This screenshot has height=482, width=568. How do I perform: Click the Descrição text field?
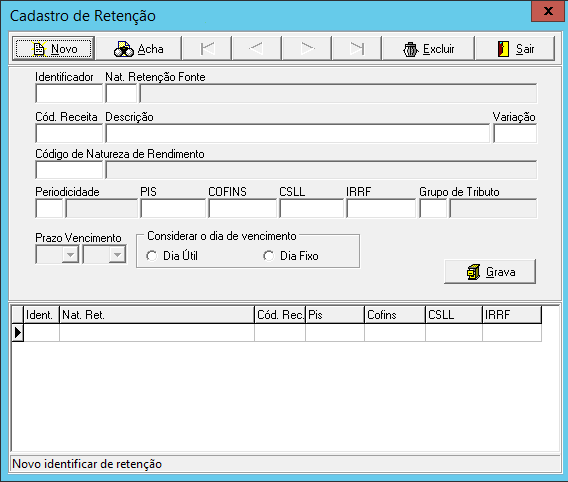point(297,133)
